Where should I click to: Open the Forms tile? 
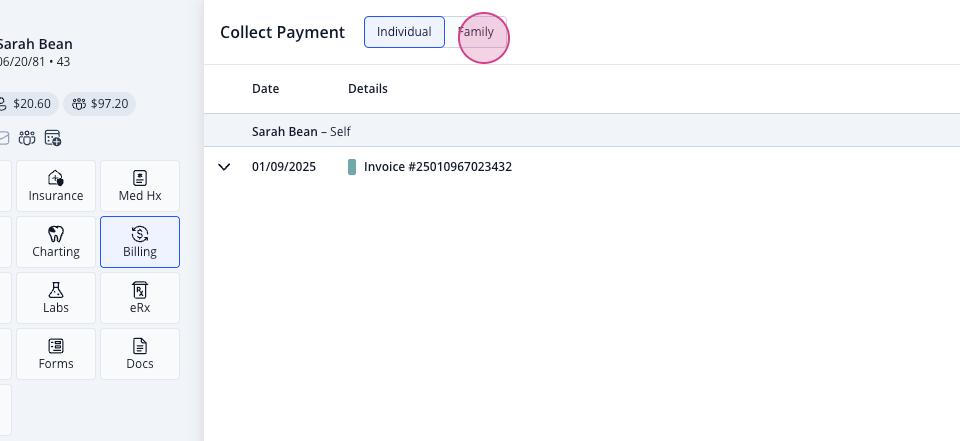[56, 354]
